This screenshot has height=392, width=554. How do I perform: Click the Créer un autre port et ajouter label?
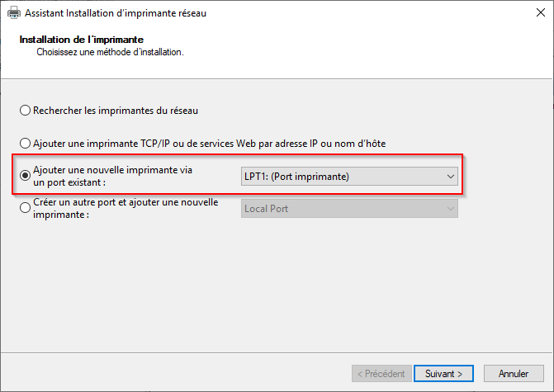(125, 202)
